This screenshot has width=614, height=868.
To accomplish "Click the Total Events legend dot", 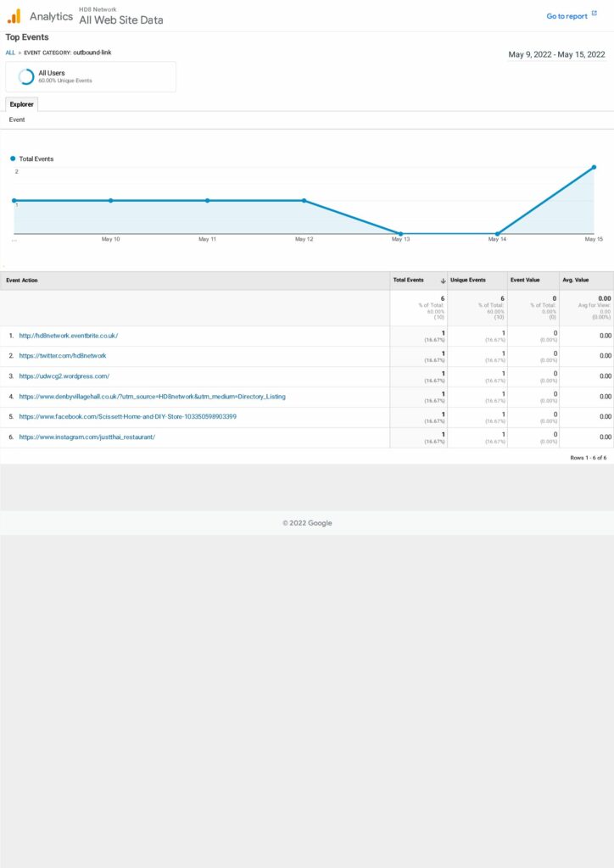I will point(13,159).
